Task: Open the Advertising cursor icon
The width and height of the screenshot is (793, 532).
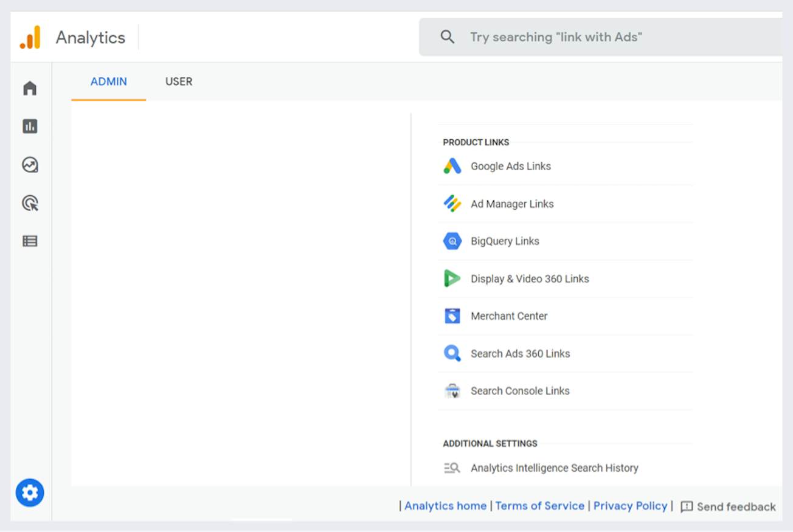Action: click(x=30, y=203)
